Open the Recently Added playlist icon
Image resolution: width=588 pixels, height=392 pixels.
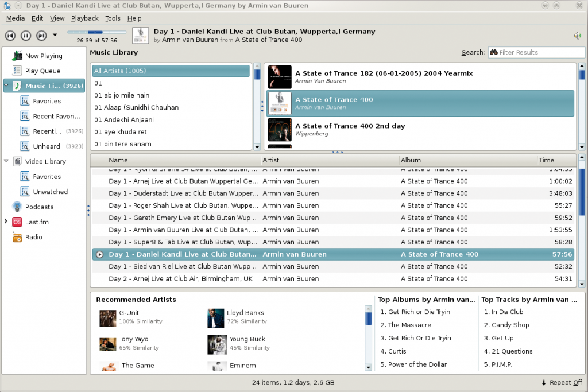pyautogui.click(x=25, y=131)
